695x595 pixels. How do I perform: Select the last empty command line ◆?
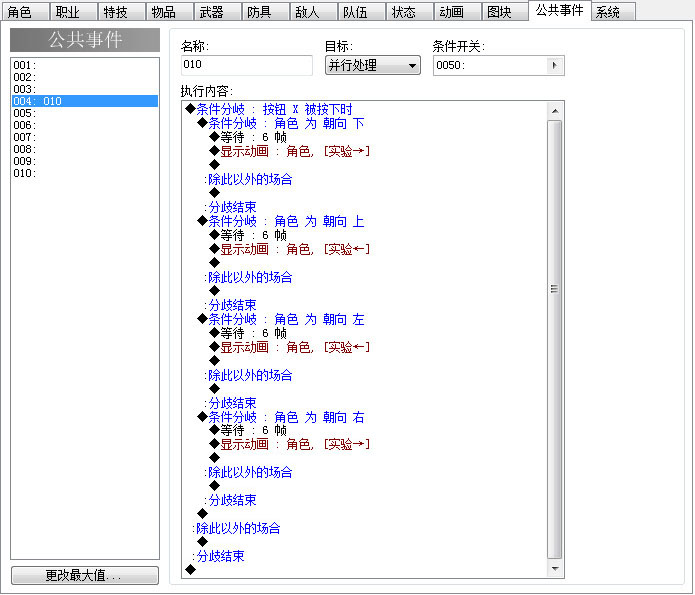[x=191, y=570]
